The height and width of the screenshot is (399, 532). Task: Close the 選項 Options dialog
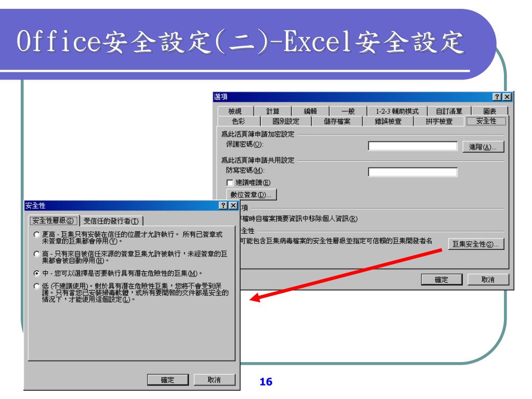click(x=507, y=97)
